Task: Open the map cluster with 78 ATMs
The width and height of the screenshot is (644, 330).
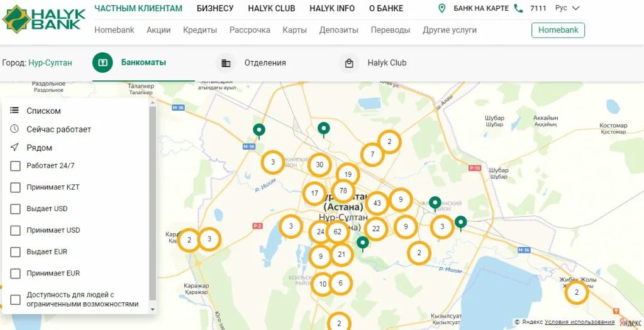Action: [343, 191]
